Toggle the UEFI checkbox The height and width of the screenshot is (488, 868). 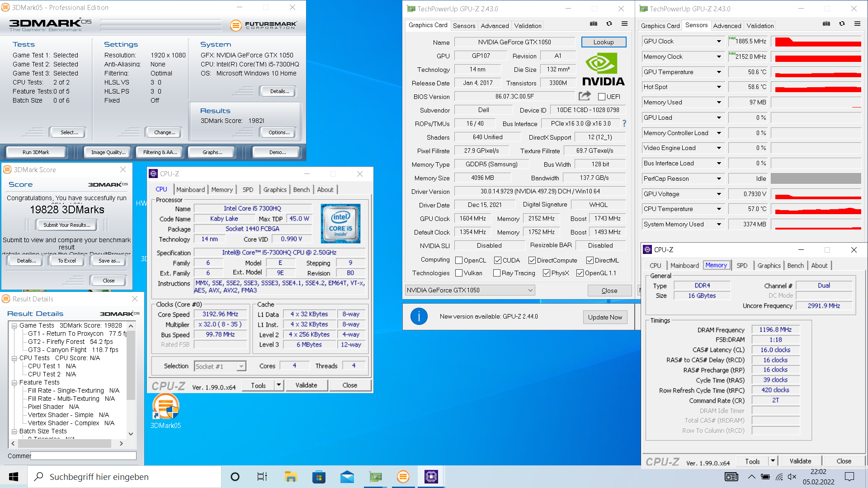[x=602, y=97]
